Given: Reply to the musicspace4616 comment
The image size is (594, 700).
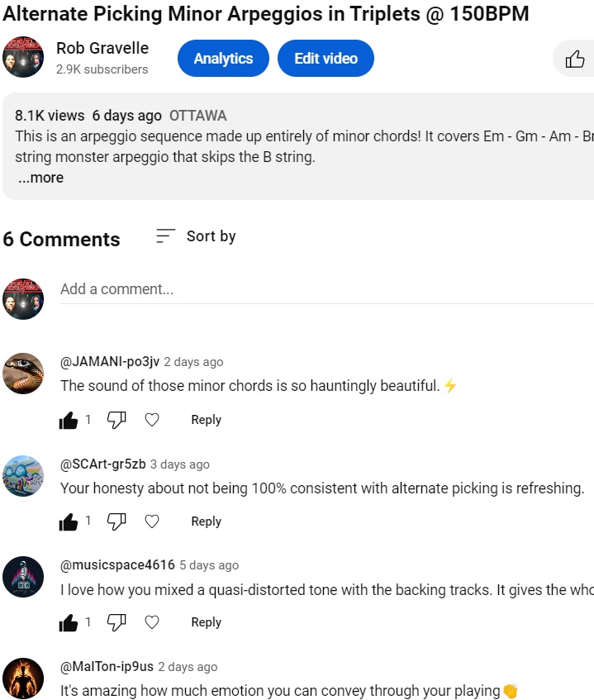Looking at the screenshot, I should pos(206,622).
